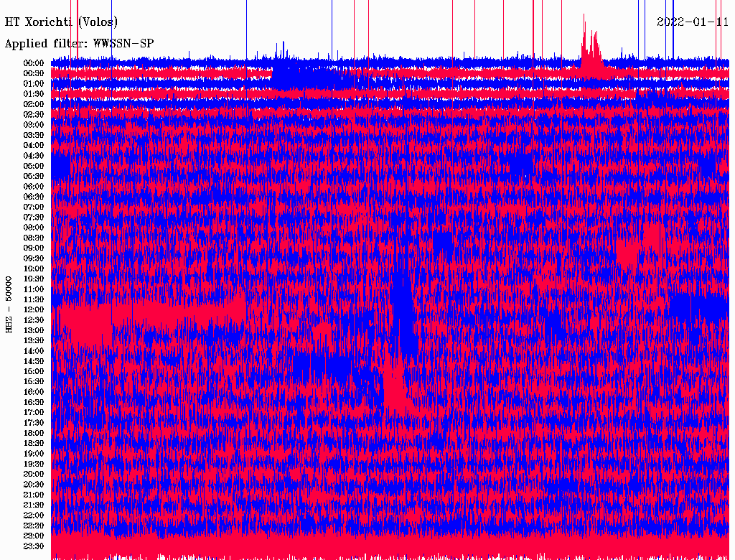The width and height of the screenshot is (735, 560).
Task: Select the Applied filter: WWSSN-SP text
Action: coord(79,43)
